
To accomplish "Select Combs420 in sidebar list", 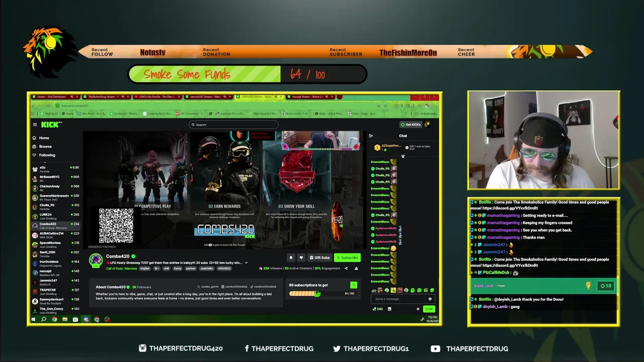I will [55, 226].
